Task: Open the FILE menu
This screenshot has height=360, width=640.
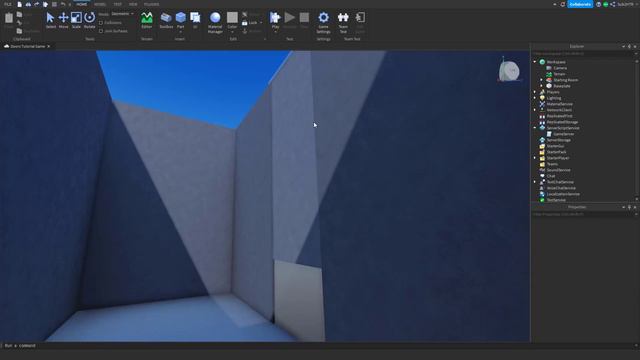Action: pos(8,4)
